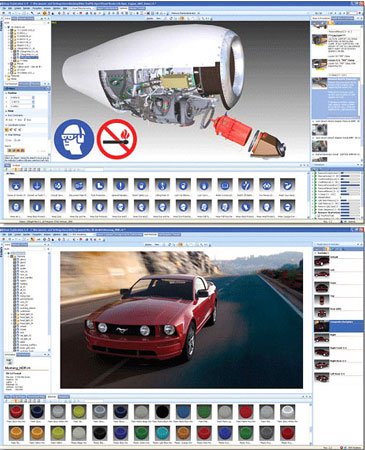Toggle top checkbox in the Mustang scene tree

coord(11,256)
